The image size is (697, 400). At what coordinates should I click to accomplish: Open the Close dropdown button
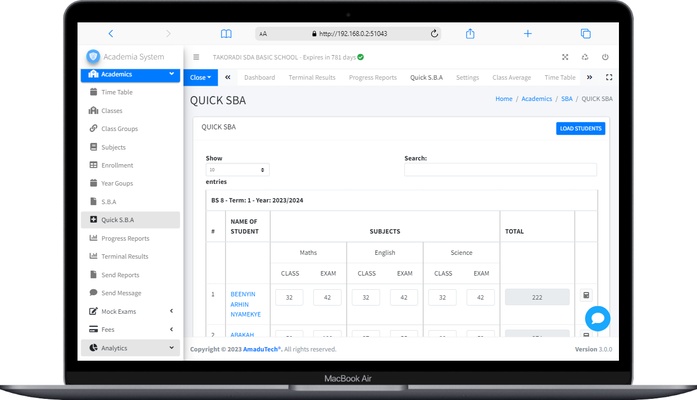coord(201,77)
